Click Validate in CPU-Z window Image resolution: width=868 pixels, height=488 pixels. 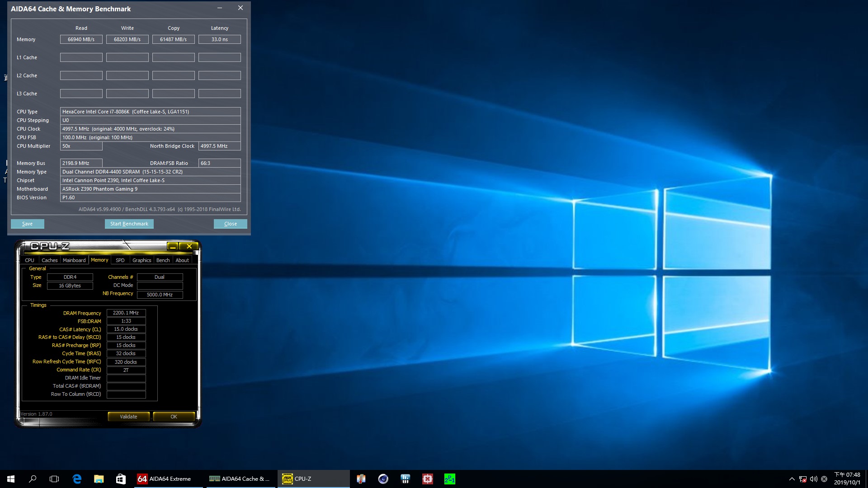128,417
